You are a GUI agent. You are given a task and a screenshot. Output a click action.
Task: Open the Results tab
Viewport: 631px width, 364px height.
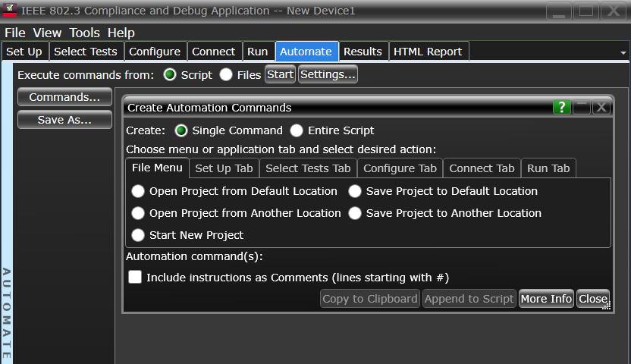pos(363,52)
